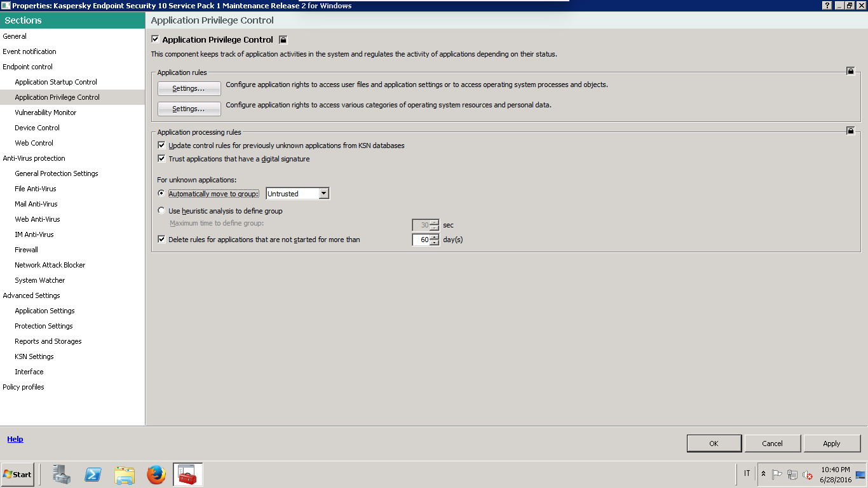Open Network Attack Blocker section
868x488 pixels.
[x=50, y=265]
